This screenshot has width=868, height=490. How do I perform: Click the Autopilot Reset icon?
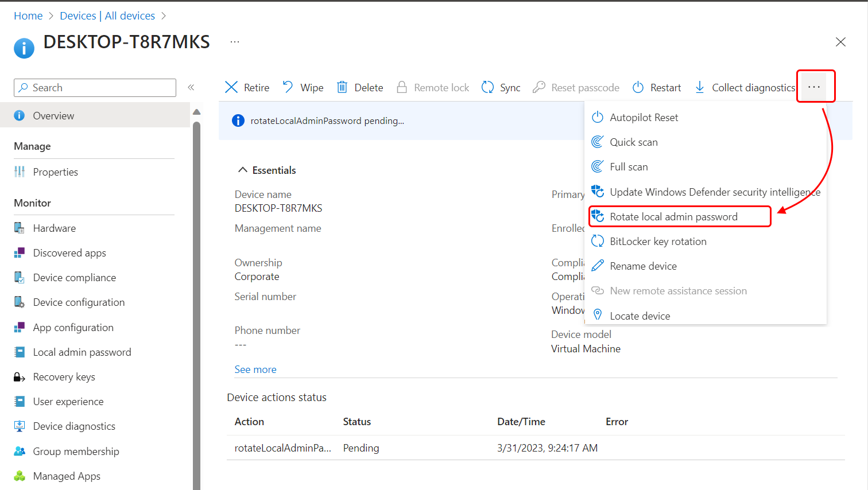pyautogui.click(x=598, y=117)
